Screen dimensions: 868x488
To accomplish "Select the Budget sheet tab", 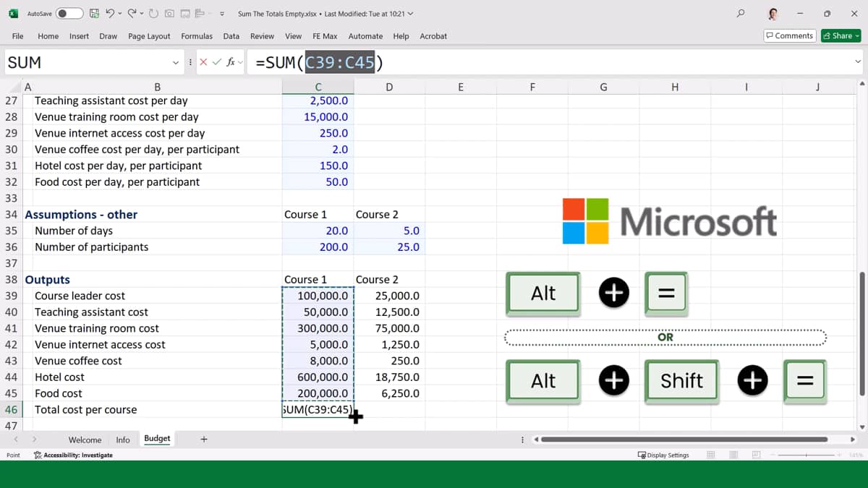I will [x=157, y=439].
